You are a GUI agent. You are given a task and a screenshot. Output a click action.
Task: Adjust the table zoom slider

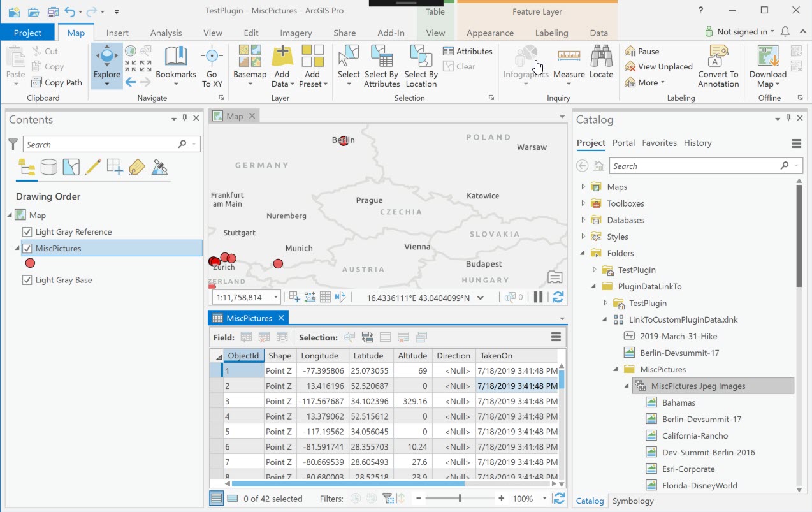pos(460,499)
